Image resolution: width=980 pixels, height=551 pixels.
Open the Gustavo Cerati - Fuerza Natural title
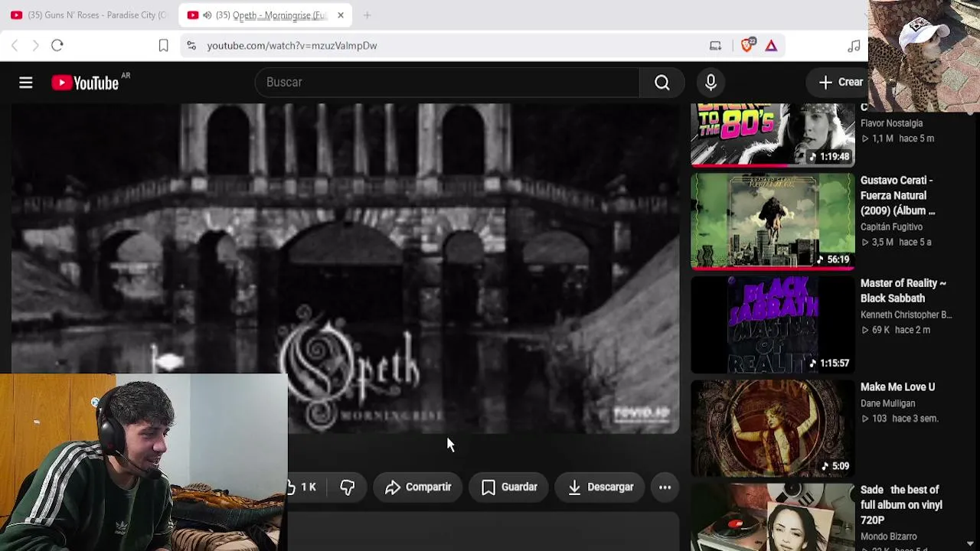[x=897, y=196]
